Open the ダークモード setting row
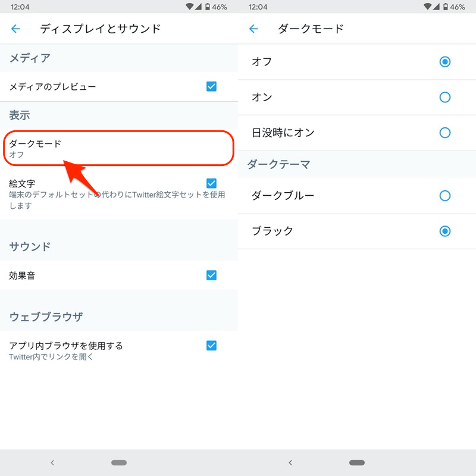Image resolution: width=476 pixels, height=476 pixels. point(118,148)
